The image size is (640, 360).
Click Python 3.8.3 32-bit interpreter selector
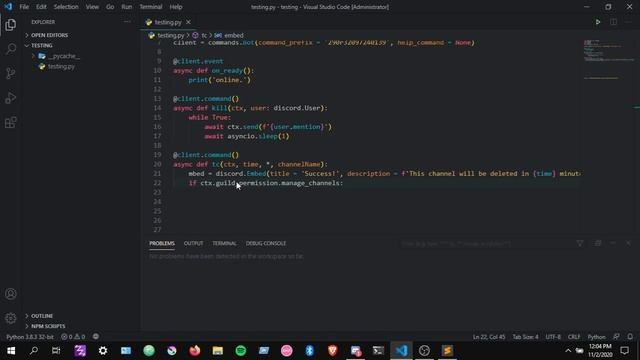[x=30, y=337]
